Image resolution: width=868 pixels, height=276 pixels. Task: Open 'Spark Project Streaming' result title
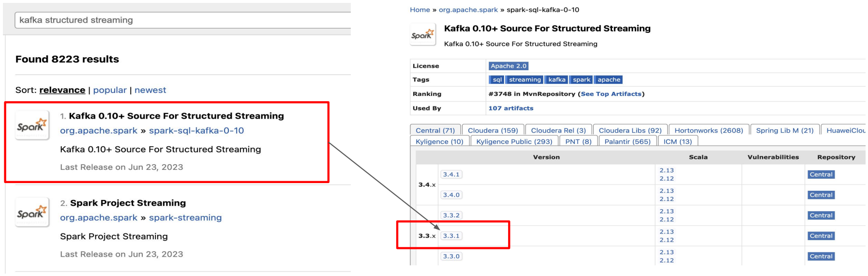coord(128,203)
